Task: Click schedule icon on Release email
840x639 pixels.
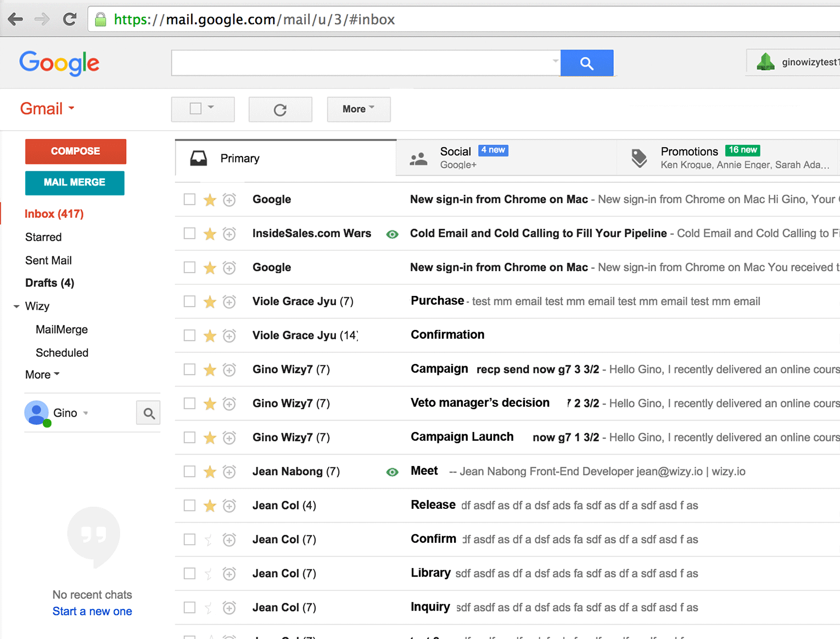Action: click(229, 506)
